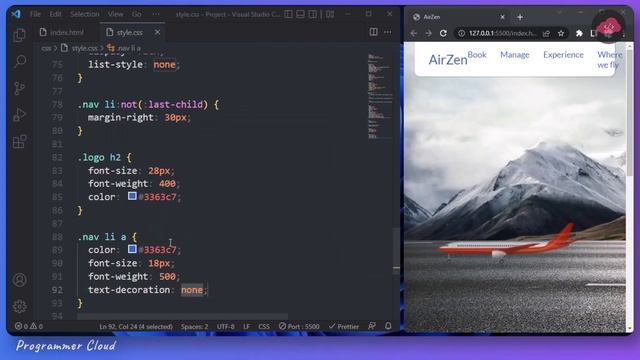Click the Prettier status item
The width and height of the screenshot is (640, 360).
click(x=344, y=327)
